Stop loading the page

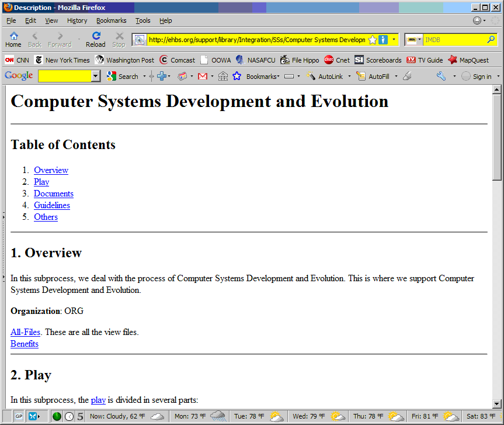[x=119, y=40]
